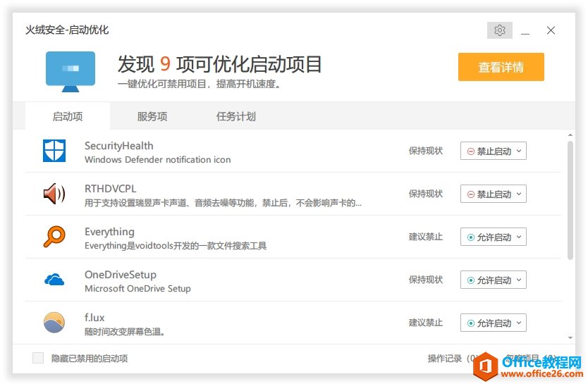Click the Everything magnifier icon
The width and height of the screenshot is (588, 386).
(x=54, y=237)
